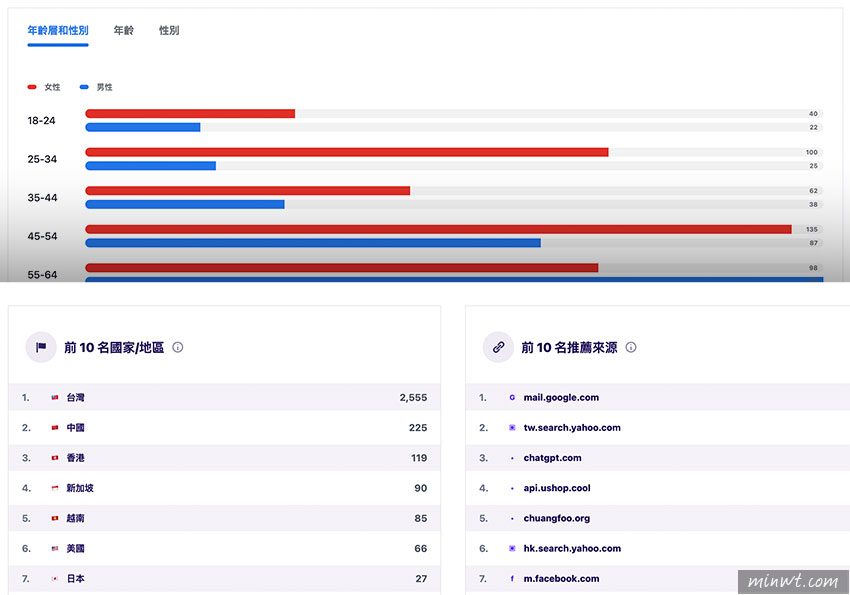
Task: Open the chuangfoo.org referrer
Action: coord(557,518)
